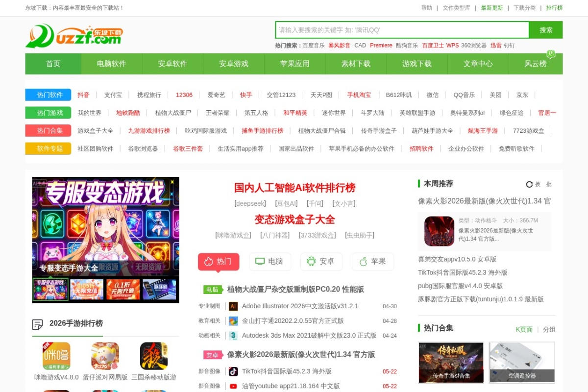Open 电脑软件 in the navigation bar
Screen dimensions: 588x392
(112, 64)
